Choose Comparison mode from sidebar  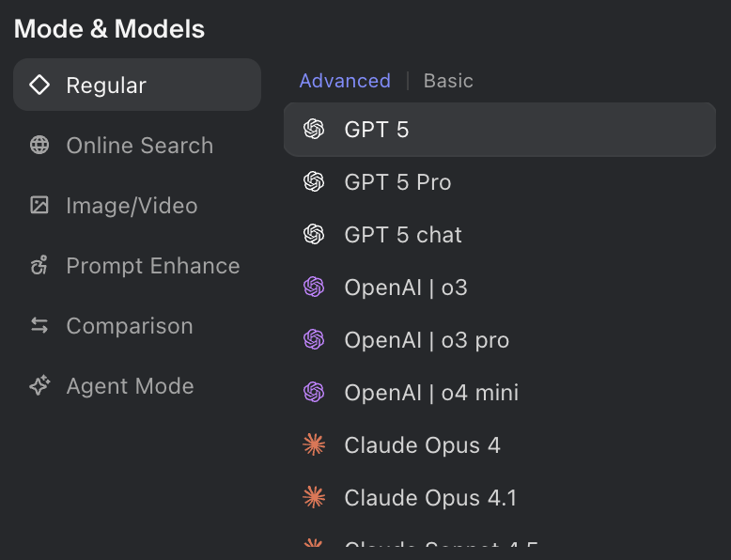(x=130, y=326)
